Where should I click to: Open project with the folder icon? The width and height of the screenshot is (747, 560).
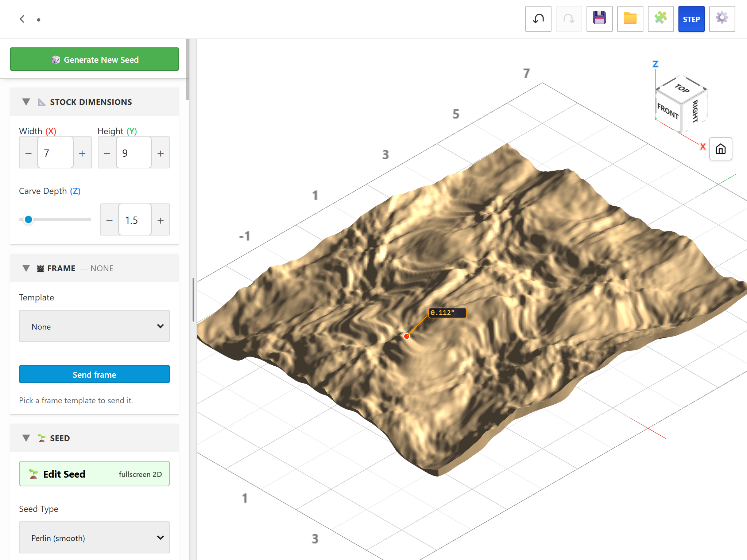630,19
